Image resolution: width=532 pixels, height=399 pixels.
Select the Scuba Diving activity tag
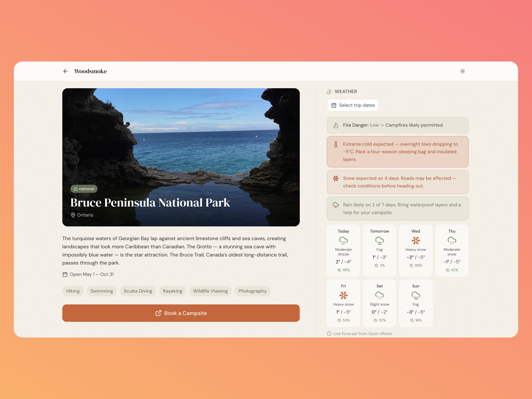pyautogui.click(x=138, y=291)
